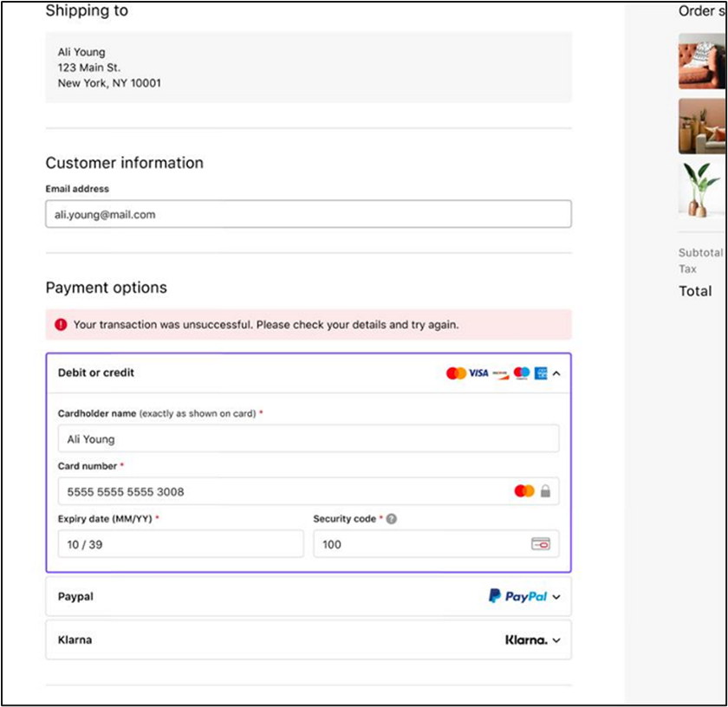Click the PayPal logo
Image resolution: width=728 pixels, height=707 pixels.
(517, 596)
